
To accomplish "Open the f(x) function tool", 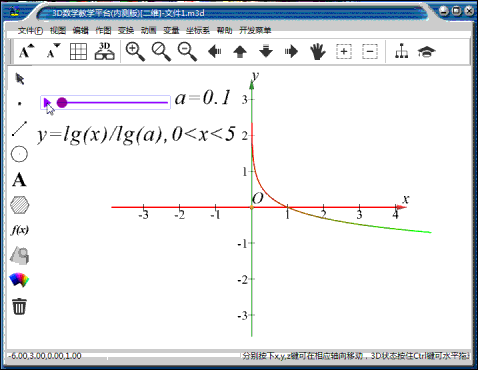I will pos(20,230).
